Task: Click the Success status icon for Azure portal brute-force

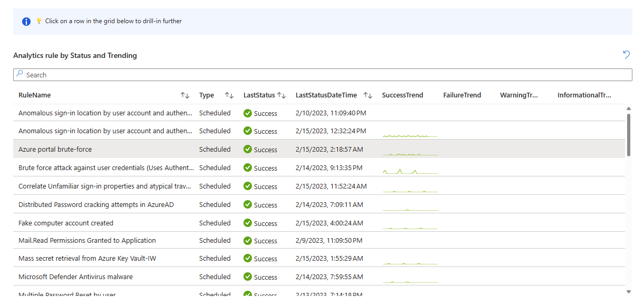Action: pyautogui.click(x=247, y=150)
